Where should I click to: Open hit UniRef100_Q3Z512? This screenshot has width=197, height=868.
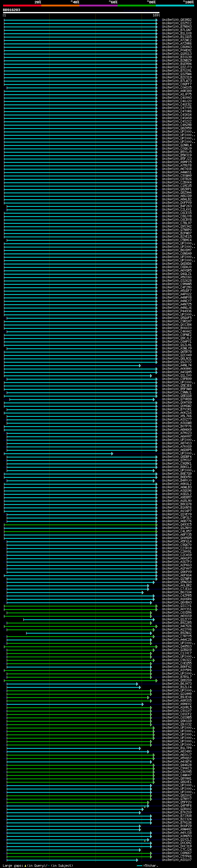tap(177, 23)
